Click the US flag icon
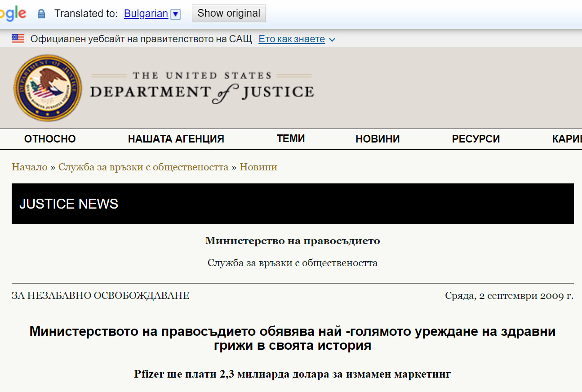This screenshot has width=582, height=392. point(18,39)
